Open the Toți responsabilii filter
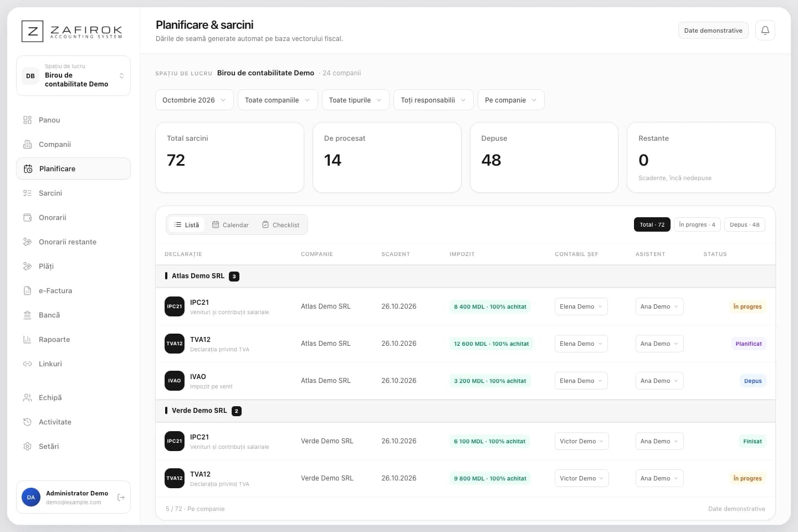Screen dimensions: 798x532 [433, 100]
